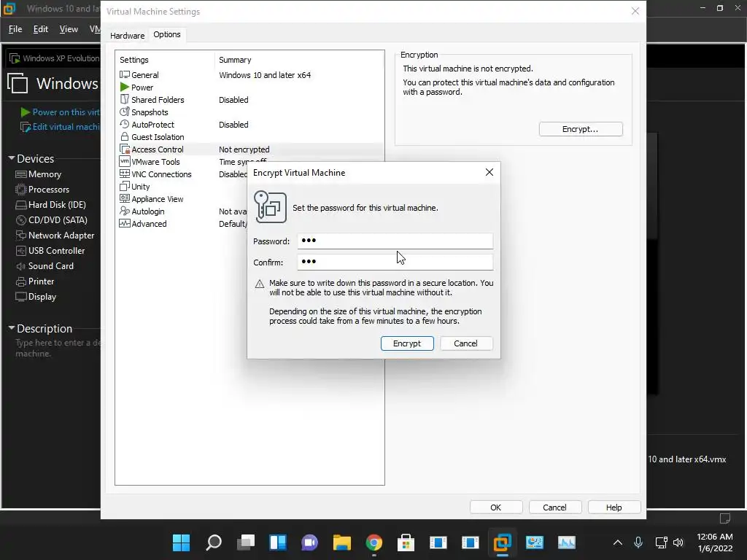
Task: Click the Display monitor icon
Action: click(21, 297)
